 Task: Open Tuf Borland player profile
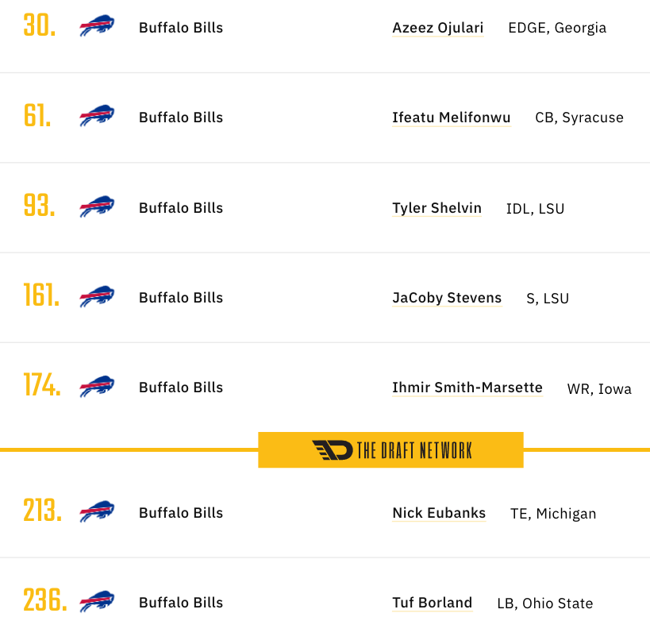[x=433, y=603]
